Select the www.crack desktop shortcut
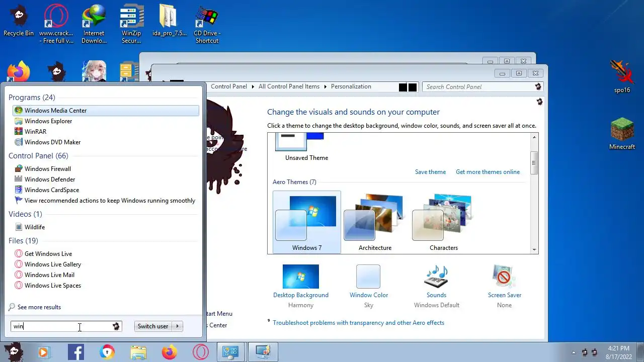The width and height of the screenshot is (644, 362). [56, 24]
